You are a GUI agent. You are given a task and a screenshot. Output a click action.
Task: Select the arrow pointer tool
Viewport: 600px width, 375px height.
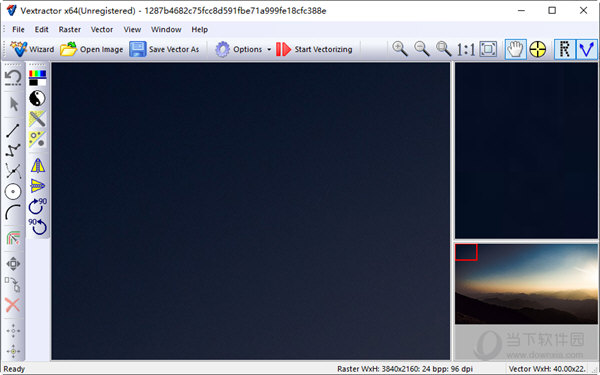[x=14, y=104]
